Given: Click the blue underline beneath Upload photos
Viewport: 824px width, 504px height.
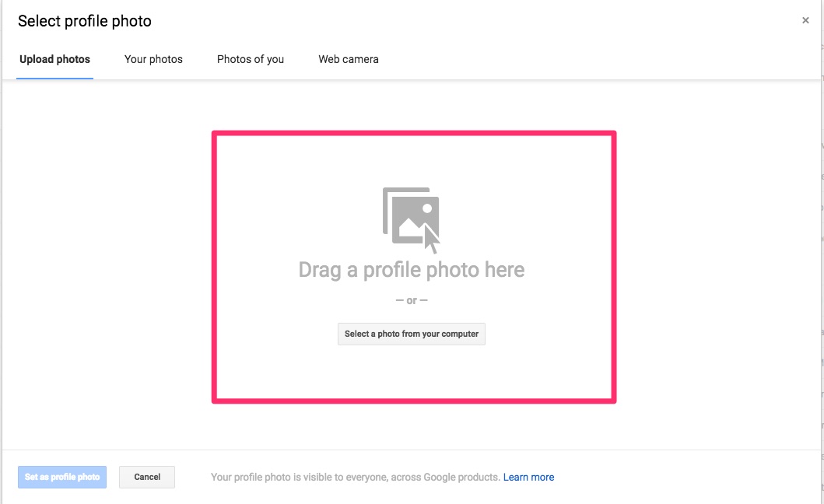Looking at the screenshot, I should (54, 78).
